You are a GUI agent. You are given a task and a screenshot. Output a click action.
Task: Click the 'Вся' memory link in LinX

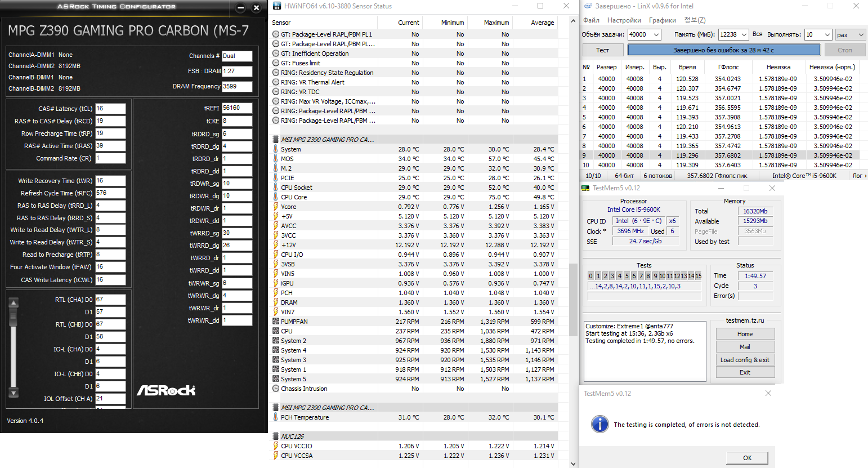758,34
